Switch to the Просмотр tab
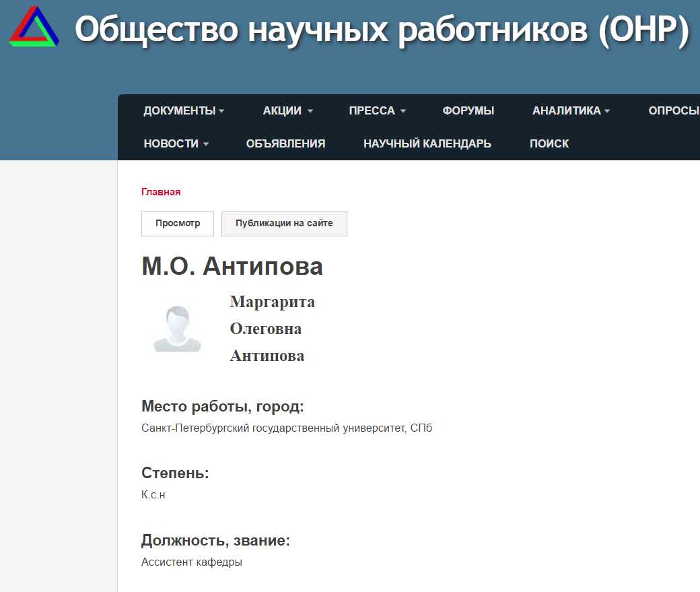The height and width of the screenshot is (592, 700). 178,224
